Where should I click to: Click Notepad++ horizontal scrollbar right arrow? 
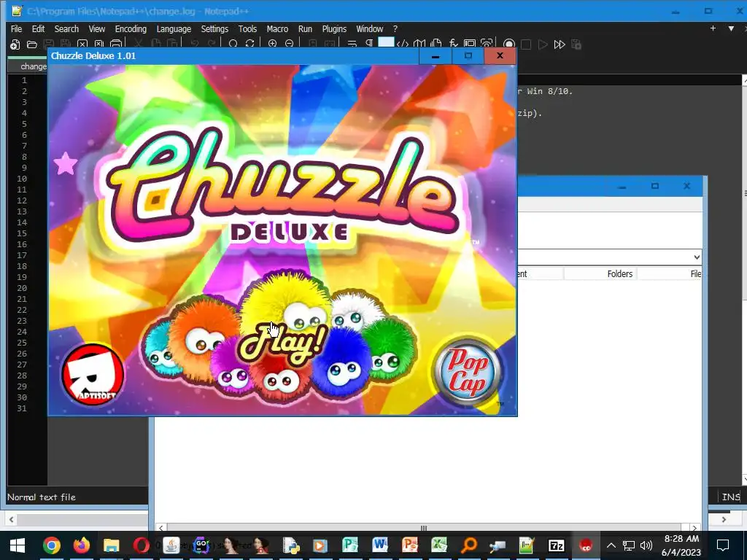tap(724, 519)
